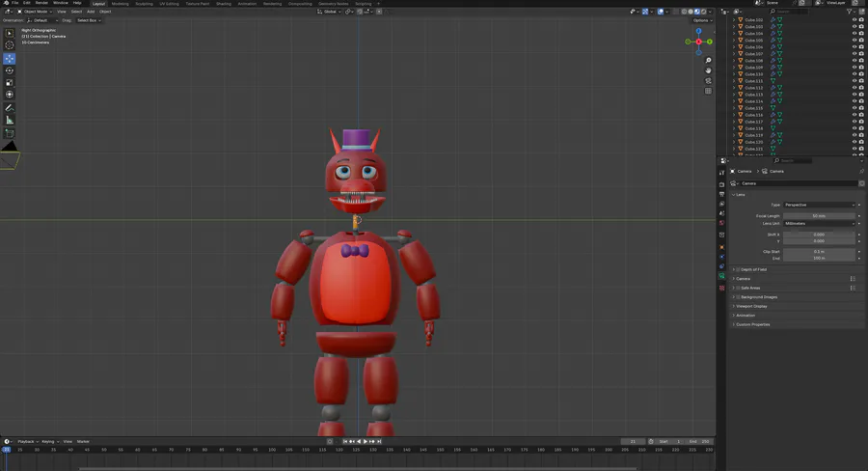Activate the Rotate tool

(10, 70)
